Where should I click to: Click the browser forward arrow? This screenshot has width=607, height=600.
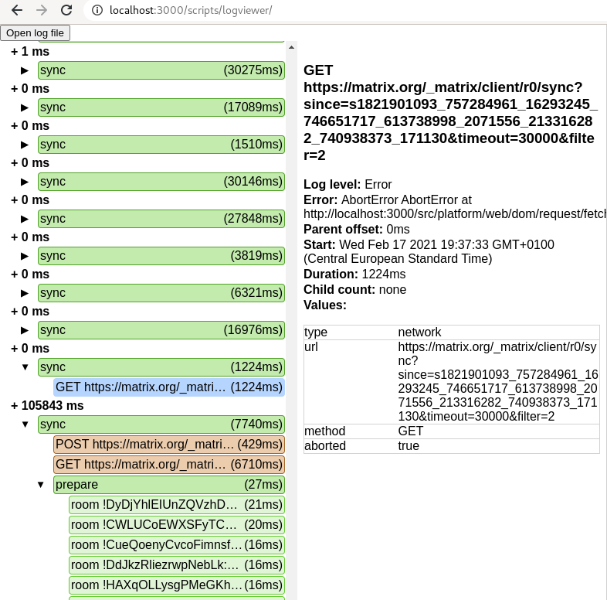pos(41,10)
